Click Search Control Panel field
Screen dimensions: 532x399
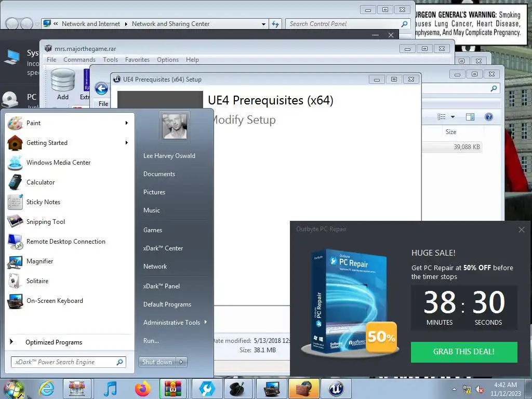[x=348, y=24]
